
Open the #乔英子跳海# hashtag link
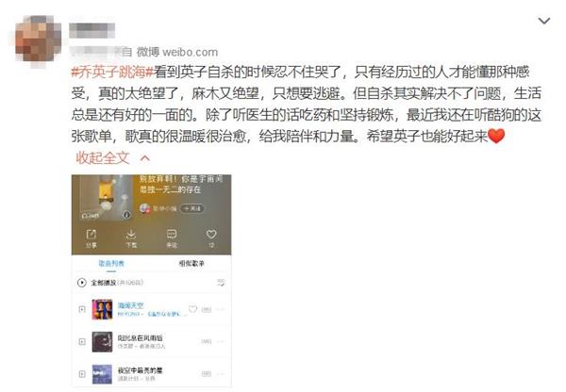(x=112, y=73)
